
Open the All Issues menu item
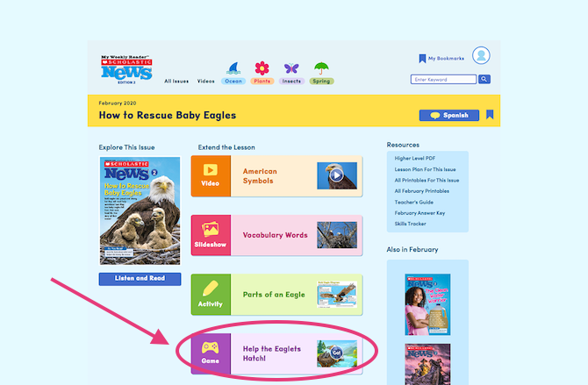[176, 81]
